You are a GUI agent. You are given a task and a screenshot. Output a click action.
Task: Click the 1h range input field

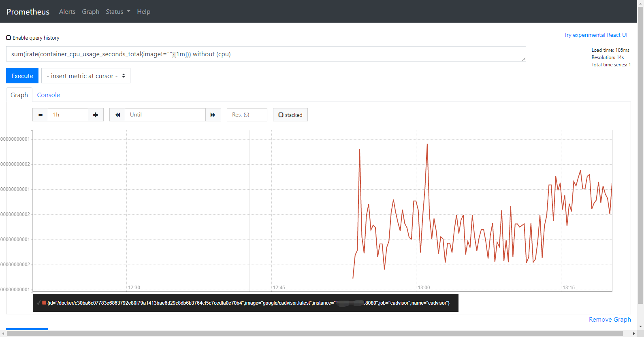click(68, 115)
